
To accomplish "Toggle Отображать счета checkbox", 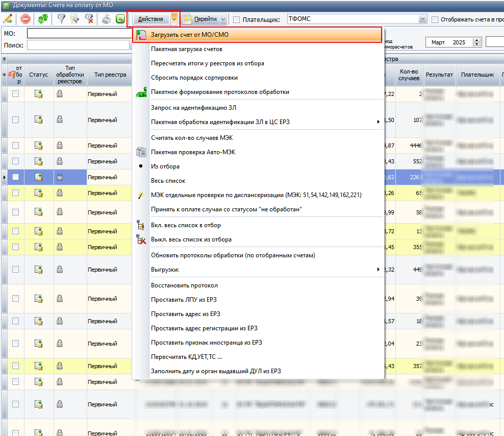I will click(435, 19).
